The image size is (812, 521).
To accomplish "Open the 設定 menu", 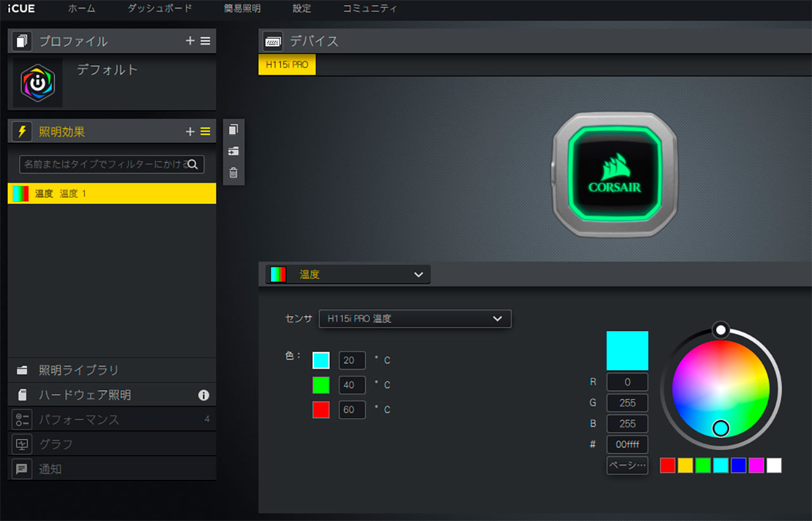I will pos(302,9).
